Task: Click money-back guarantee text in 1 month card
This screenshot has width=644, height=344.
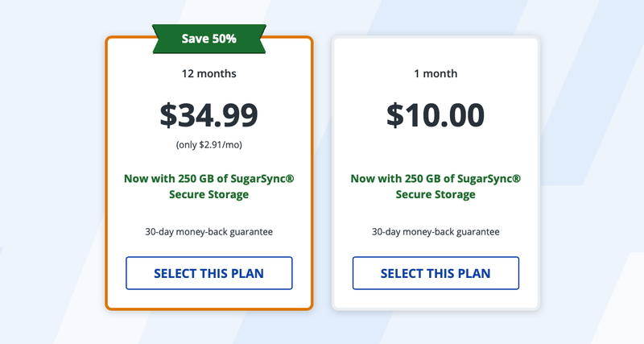Action: tap(436, 232)
